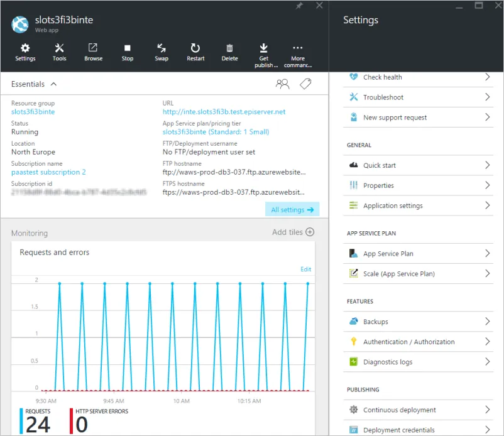The width and height of the screenshot is (504, 436).
Task: Restart the web app
Action: pos(195,52)
